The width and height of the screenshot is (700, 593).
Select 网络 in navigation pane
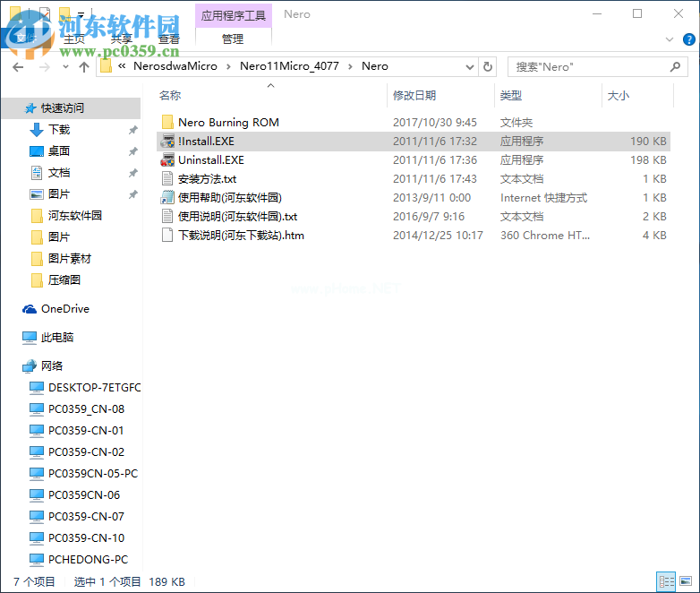click(x=51, y=366)
